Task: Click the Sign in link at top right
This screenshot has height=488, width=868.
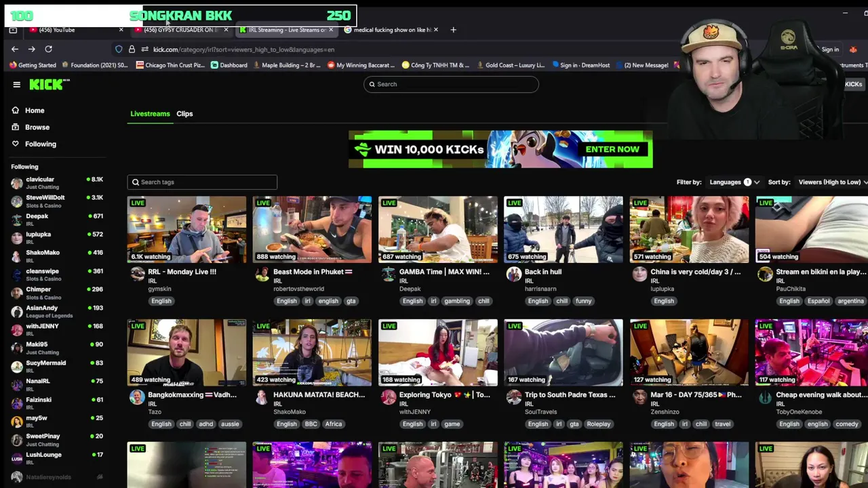Action: coord(830,49)
